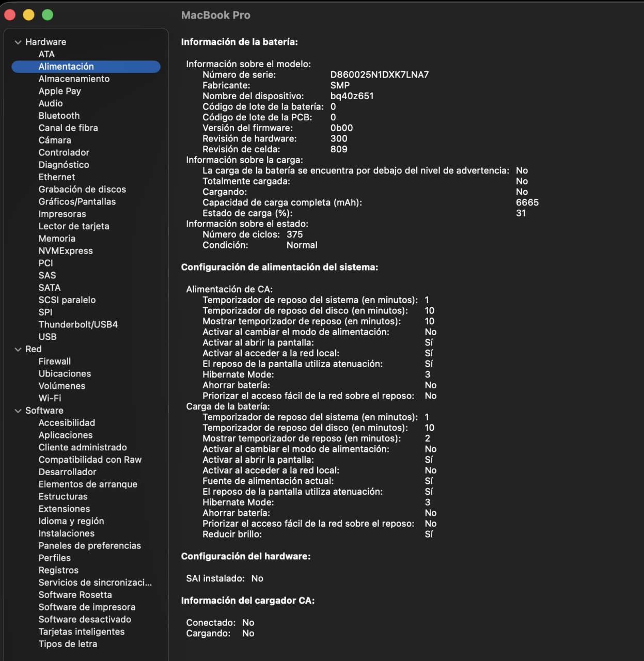Select Cámara in the sidebar
Screen dimensions: 644x661
[x=55, y=140]
